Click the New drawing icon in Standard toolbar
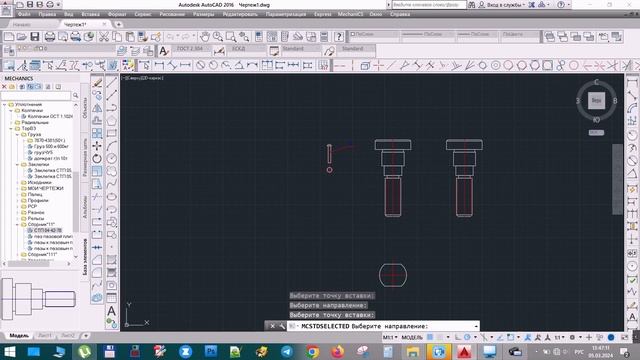640x360 pixels. (x=9, y=37)
